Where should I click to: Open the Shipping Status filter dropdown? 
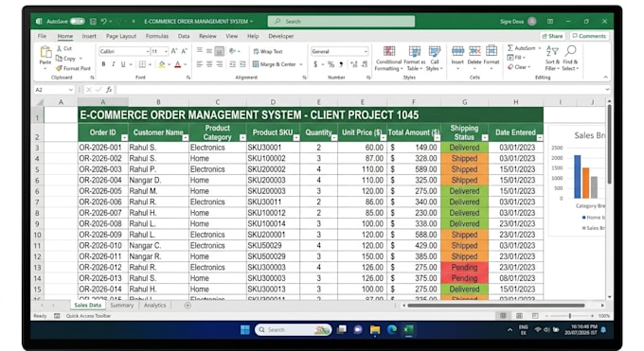pyautogui.click(x=485, y=138)
